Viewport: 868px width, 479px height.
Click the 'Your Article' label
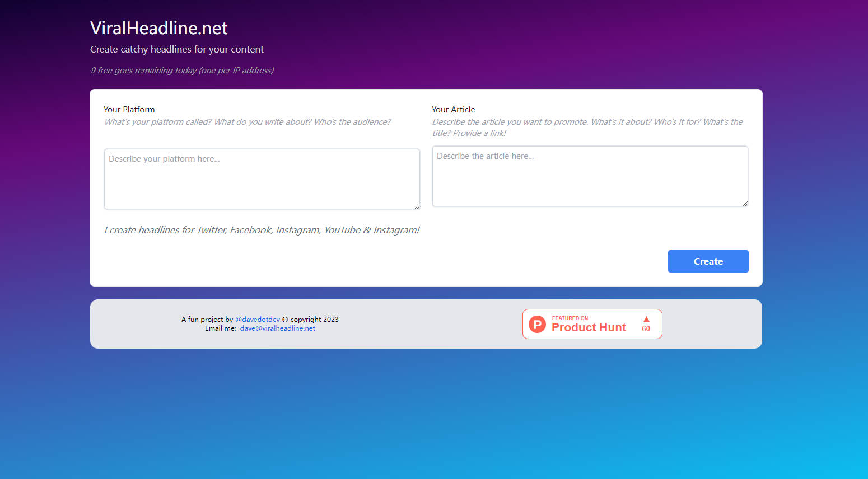click(x=453, y=110)
